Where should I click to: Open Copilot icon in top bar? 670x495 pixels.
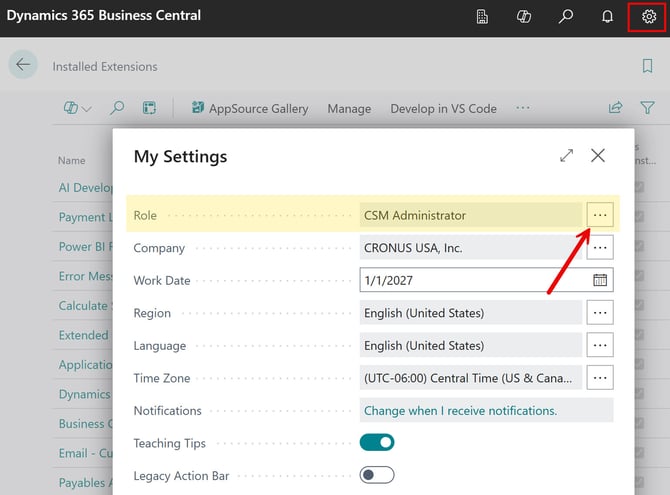click(523, 17)
